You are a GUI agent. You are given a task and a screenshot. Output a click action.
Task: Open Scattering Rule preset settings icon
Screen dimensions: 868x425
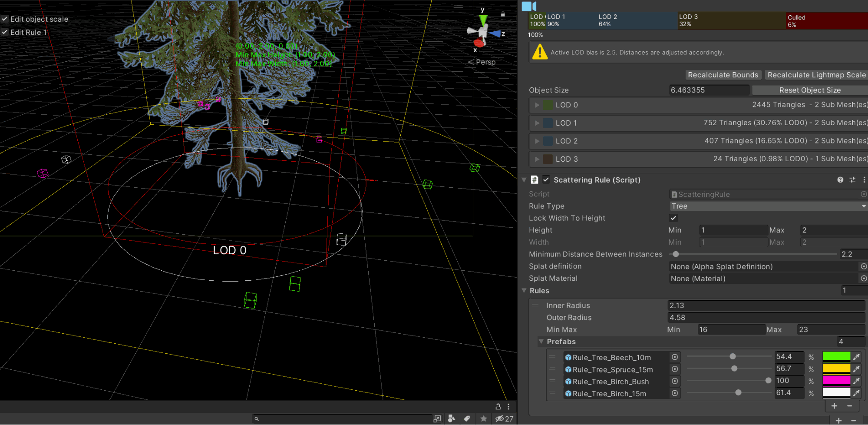[x=852, y=180]
